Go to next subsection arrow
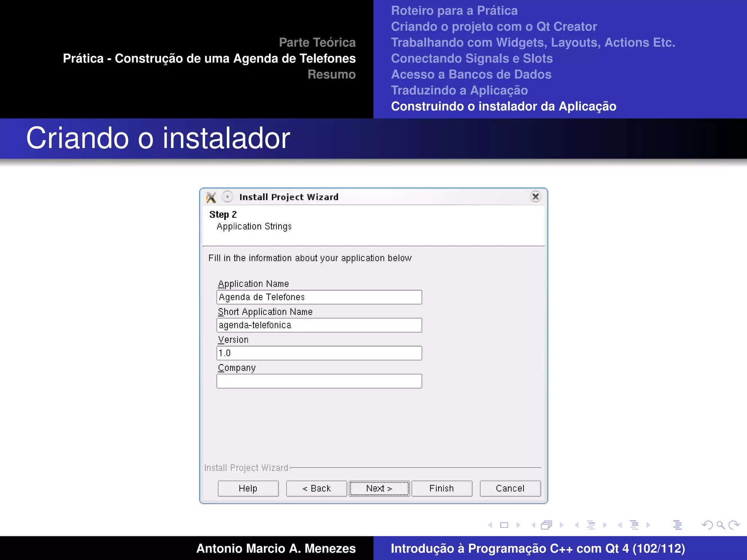 pos(605,525)
